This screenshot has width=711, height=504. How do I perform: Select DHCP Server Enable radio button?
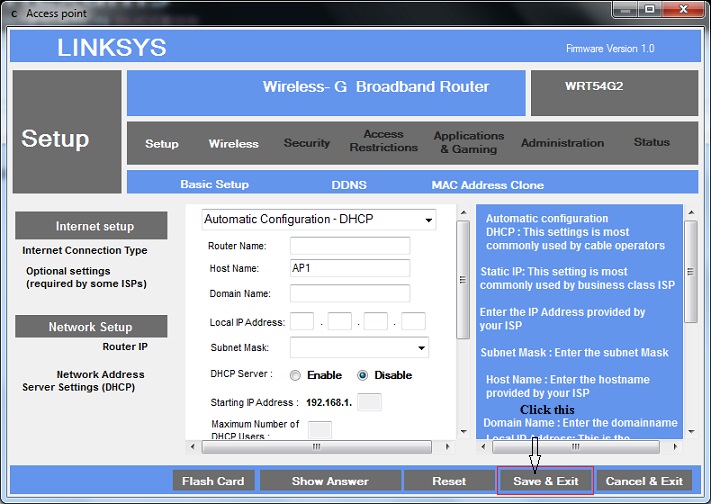point(295,376)
